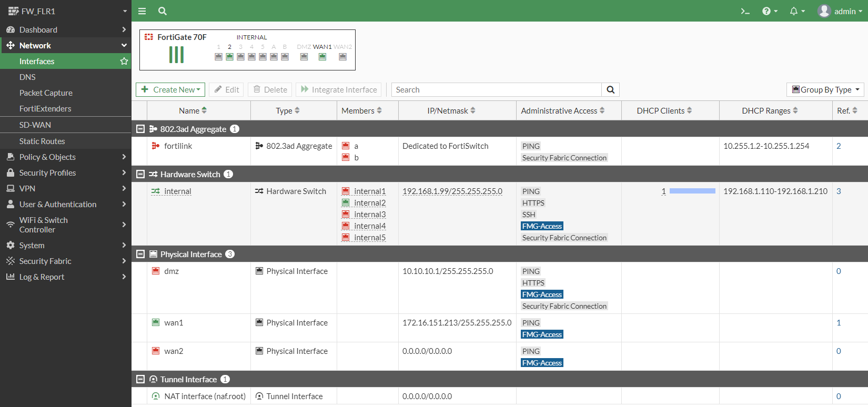
Task: Click the WAN2 port icon on faceplate
Action: pos(342,57)
